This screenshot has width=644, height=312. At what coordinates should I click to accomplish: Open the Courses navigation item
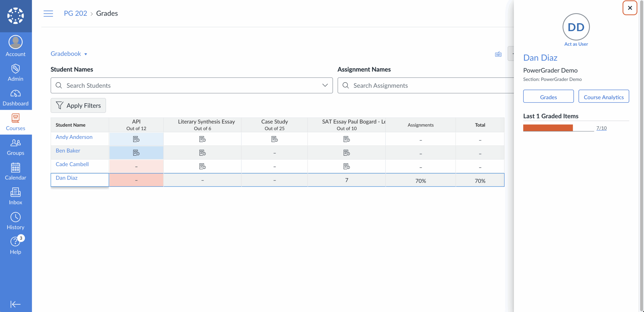16,122
